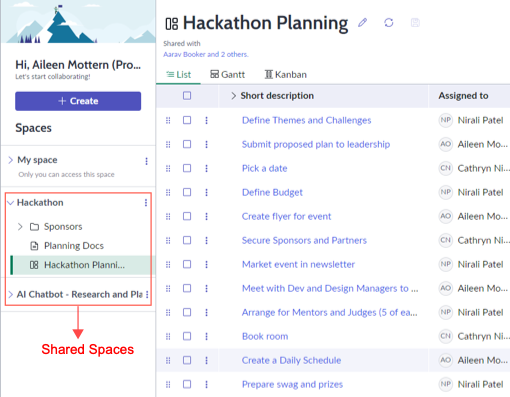Check the Submit proposed plan checkbox

(x=187, y=144)
